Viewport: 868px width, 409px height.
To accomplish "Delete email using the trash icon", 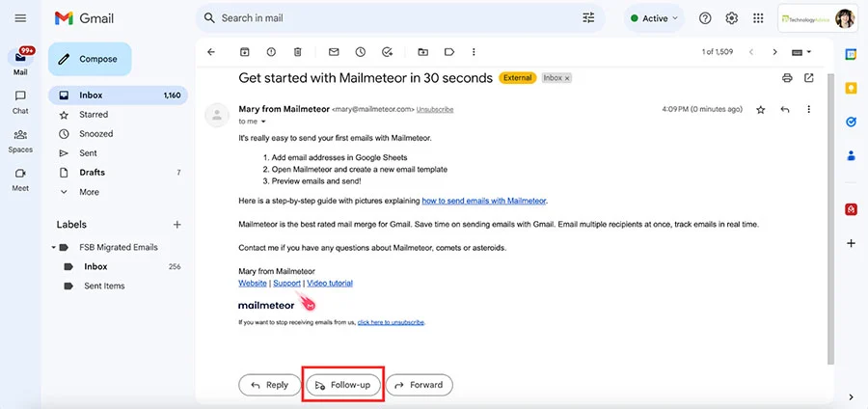I will pos(297,52).
